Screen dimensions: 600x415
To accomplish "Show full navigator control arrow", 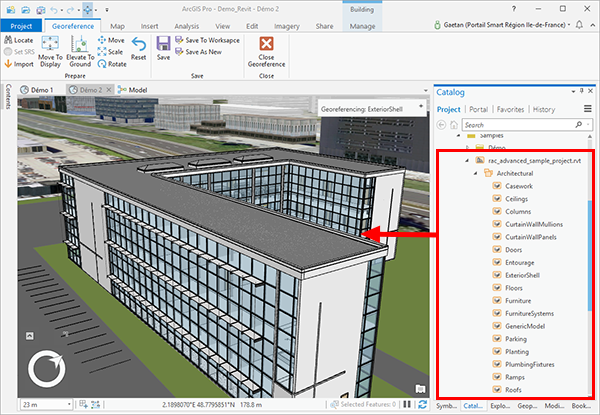I will tap(29, 336).
